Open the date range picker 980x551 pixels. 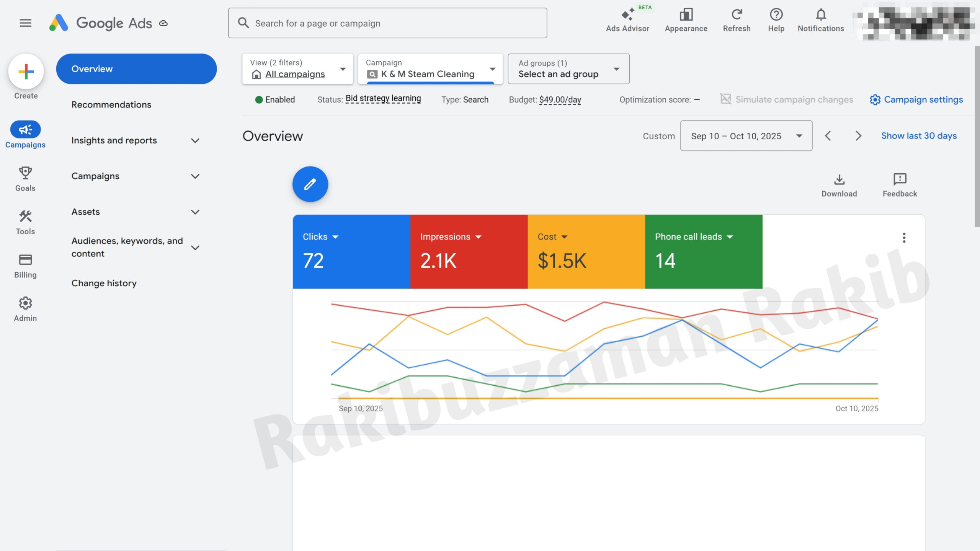tap(746, 136)
